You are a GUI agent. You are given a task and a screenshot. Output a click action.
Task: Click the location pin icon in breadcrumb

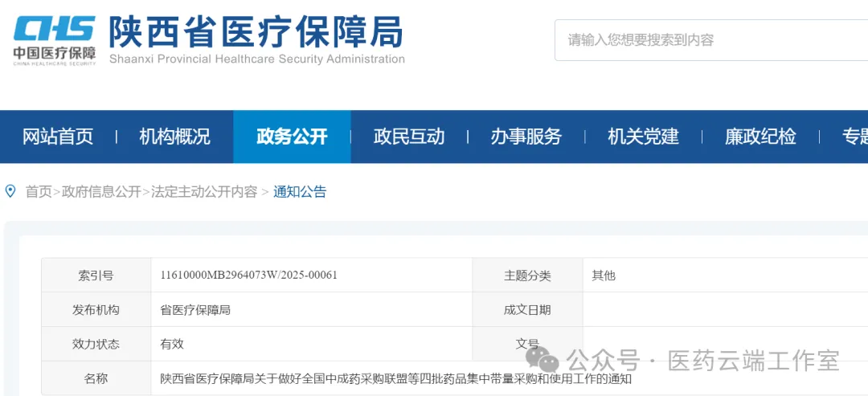[x=10, y=191]
